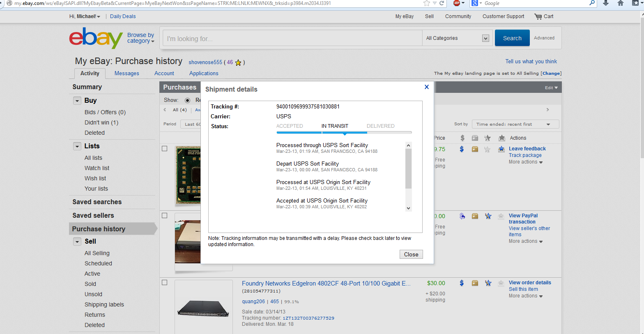Open the My eBay menu item
The height and width of the screenshot is (334, 644).
click(x=405, y=16)
